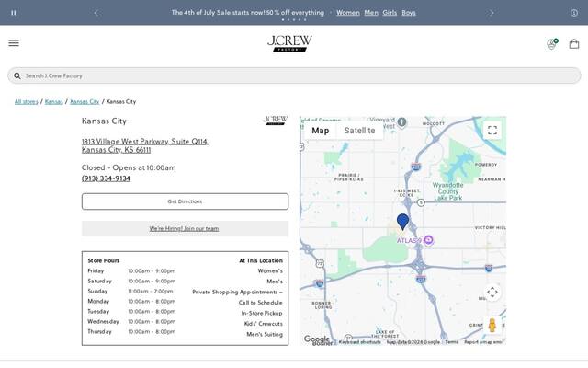The height and width of the screenshot is (368, 588).
Task: Show previous promo banner slide
Action: tap(96, 13)
